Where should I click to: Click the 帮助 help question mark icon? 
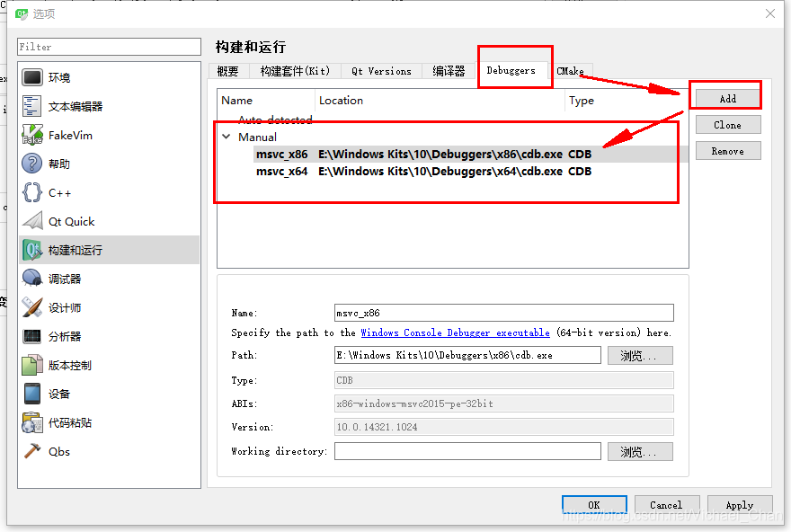tap(32, 164)
